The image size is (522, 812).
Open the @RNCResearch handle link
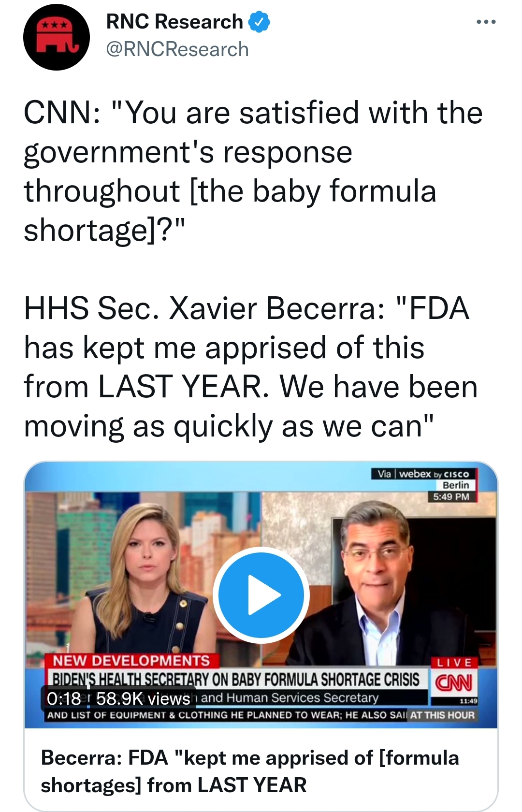(x=177, y=50)
